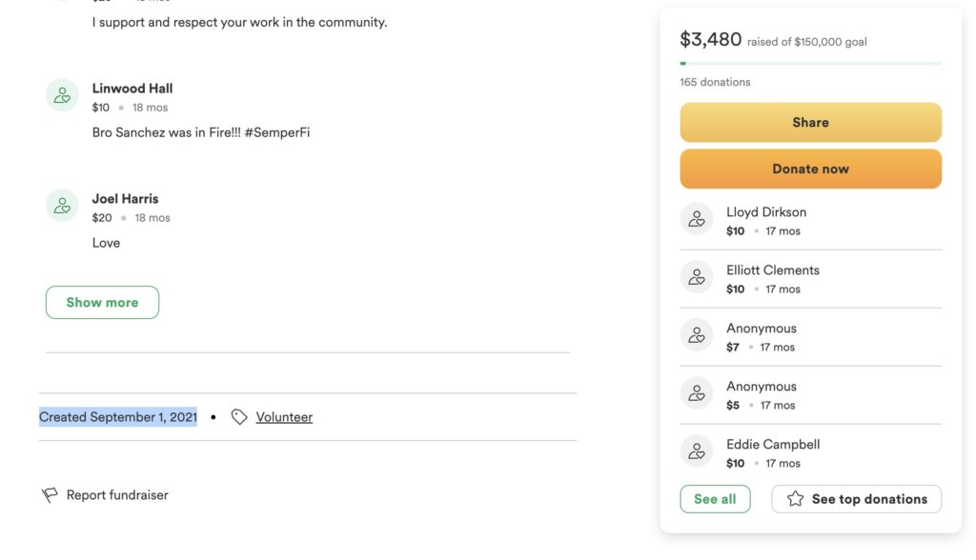
Task: Open the full donations list with See all
Action: tap(715, 499)
